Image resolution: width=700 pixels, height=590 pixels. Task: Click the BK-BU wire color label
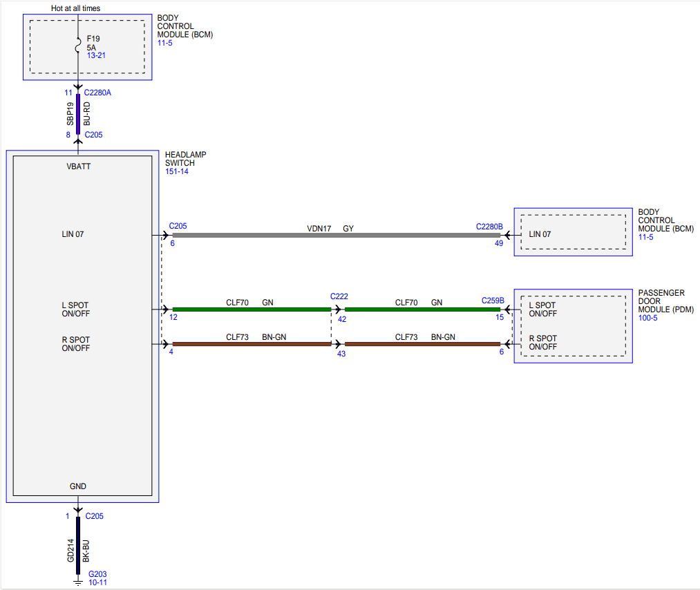click(86, 551)
